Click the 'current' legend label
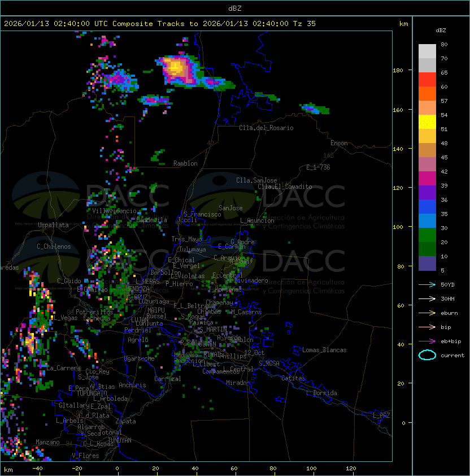470x476 pixels. point(452,356)
